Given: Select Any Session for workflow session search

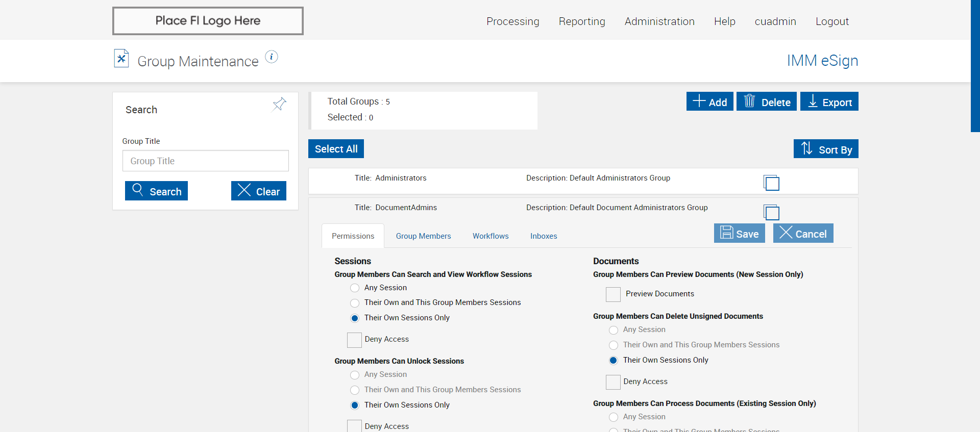Looking at the screenshot, I should tap(355, 288).
